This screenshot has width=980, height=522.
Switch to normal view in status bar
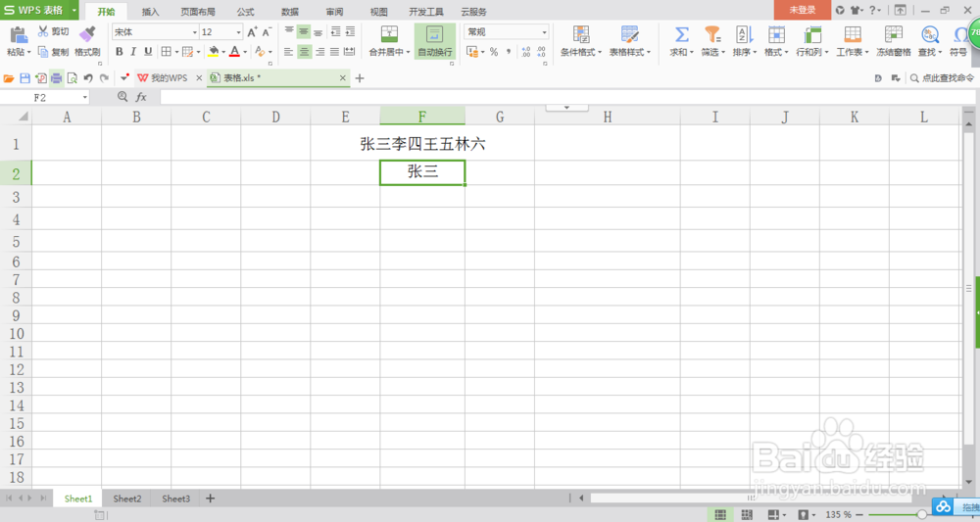click(x=720, y=514)
